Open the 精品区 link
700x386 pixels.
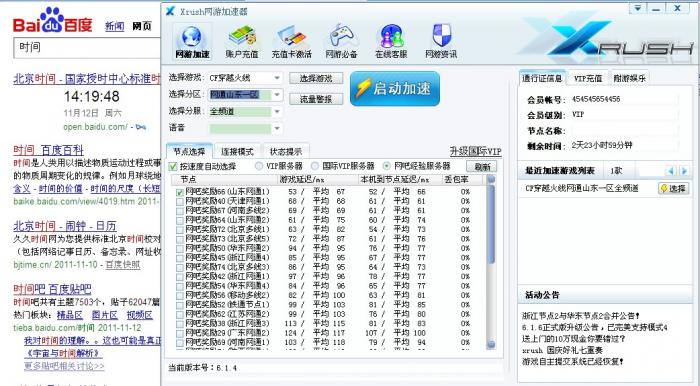[70, 315]
